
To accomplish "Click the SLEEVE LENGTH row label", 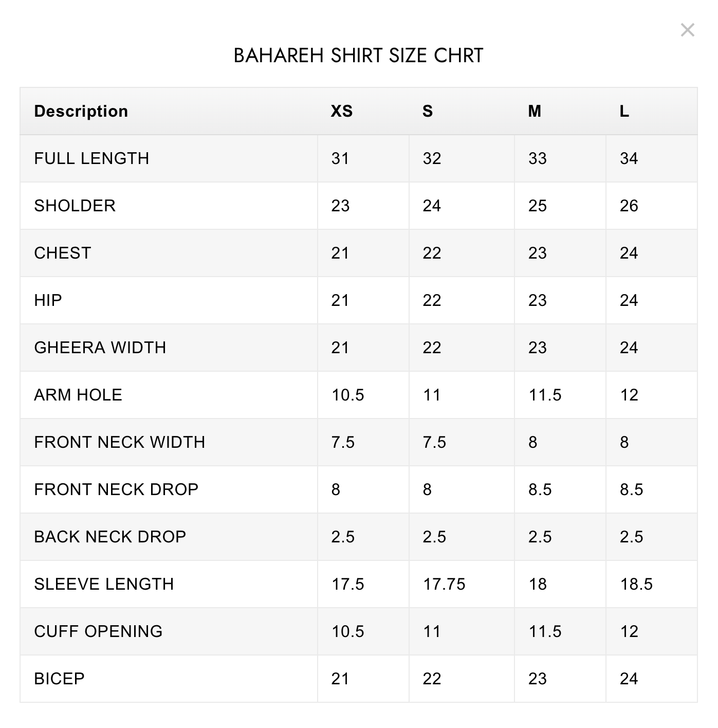I will tap(104, 584).
